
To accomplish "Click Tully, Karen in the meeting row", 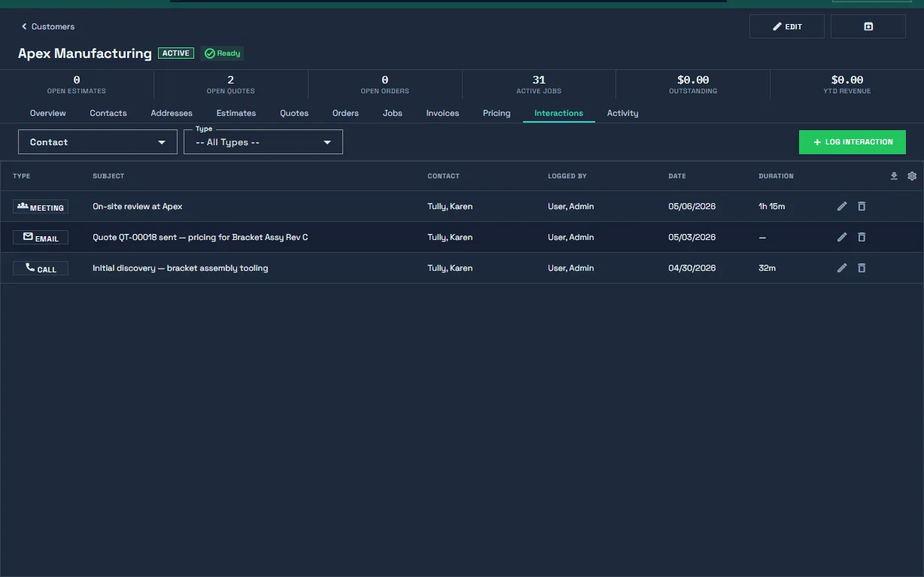I will coord(450,206).
